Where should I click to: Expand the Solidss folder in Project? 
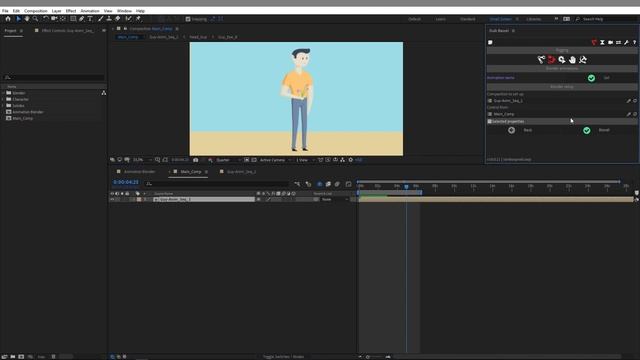click(3, 106)
